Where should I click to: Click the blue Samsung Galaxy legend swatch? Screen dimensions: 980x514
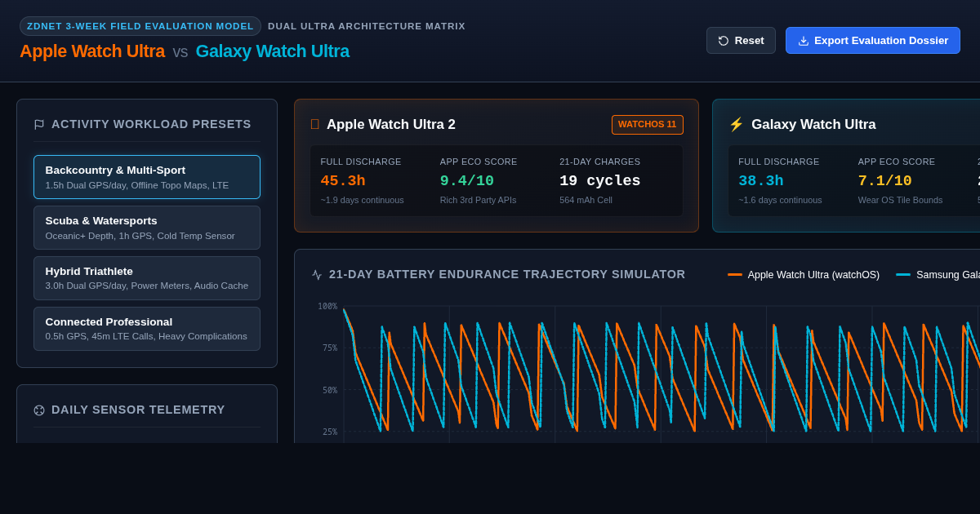(903, 275)
